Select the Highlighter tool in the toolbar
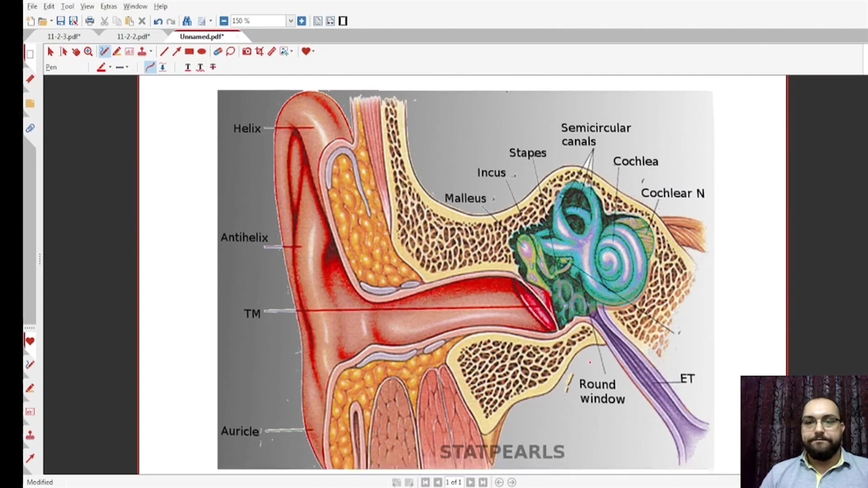 (117, 52)
